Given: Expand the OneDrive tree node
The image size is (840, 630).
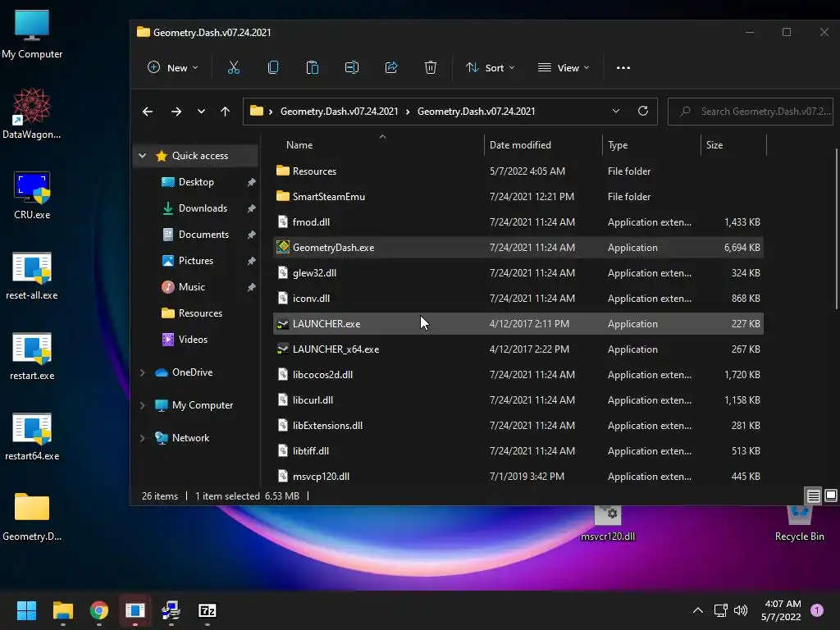Looking at the screenshot, I should click(142, 372).
